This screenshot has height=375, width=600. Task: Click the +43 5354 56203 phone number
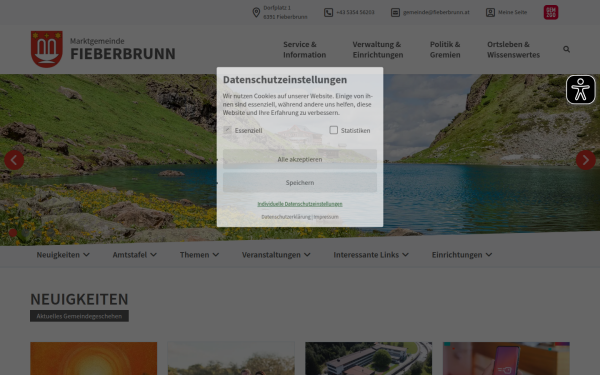click(x=355, y=12)
